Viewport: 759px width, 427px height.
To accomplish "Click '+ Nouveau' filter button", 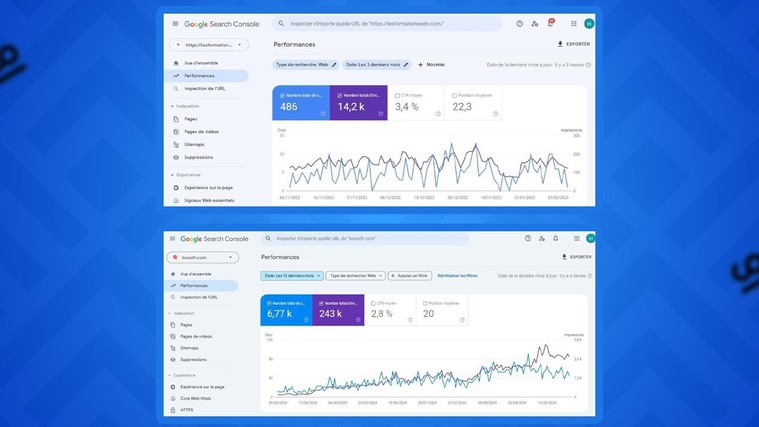I will (431, 64).
